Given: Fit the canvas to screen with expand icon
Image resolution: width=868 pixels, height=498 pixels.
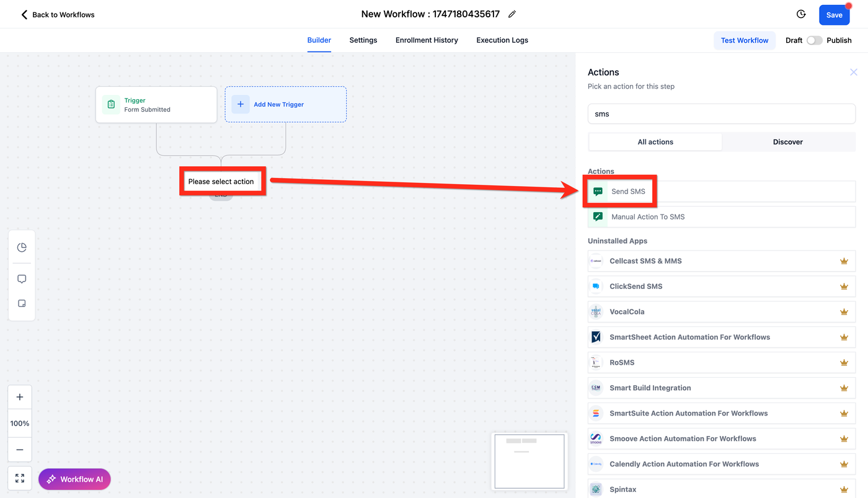Looking at the screenshot, I should point(20,478).
